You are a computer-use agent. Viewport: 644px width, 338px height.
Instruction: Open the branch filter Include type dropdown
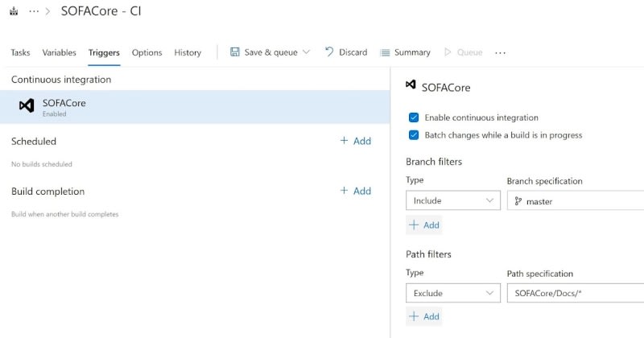coord(452,201)
